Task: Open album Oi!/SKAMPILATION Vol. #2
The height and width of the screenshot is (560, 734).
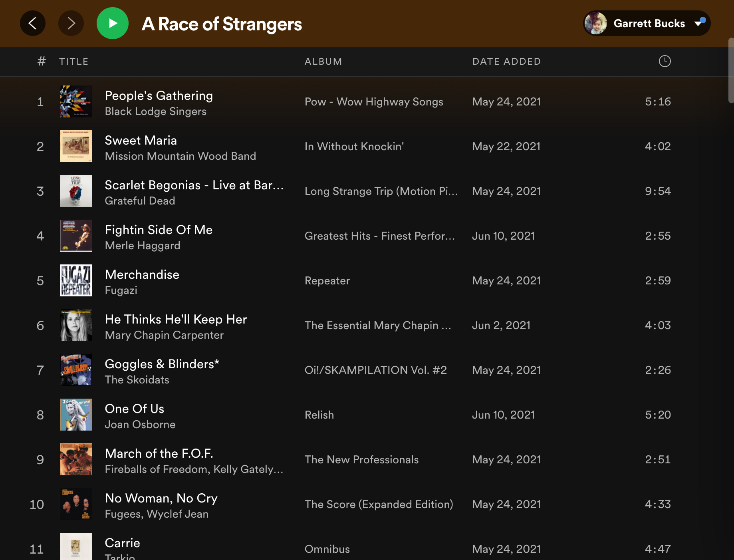Action: 375,370
